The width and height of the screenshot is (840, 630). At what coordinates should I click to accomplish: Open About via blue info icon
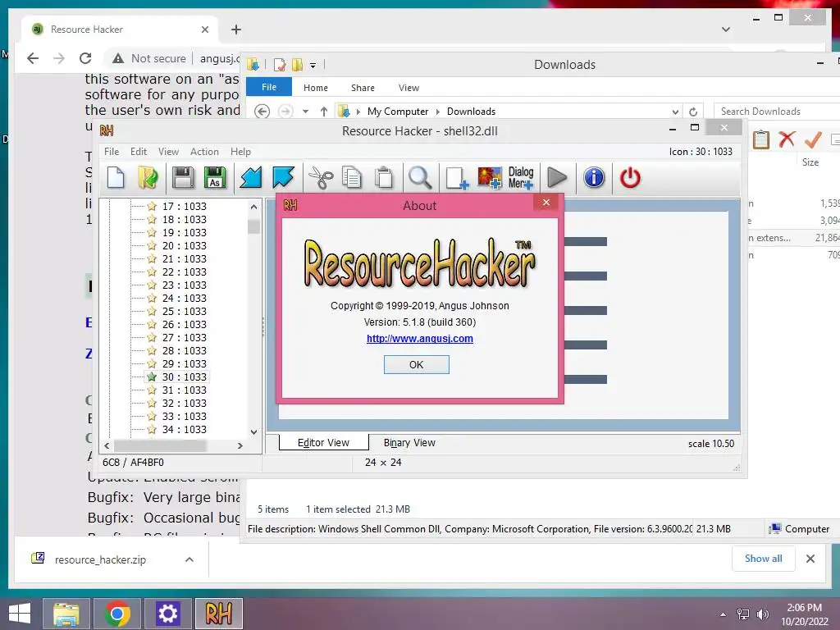pos(594,178)
